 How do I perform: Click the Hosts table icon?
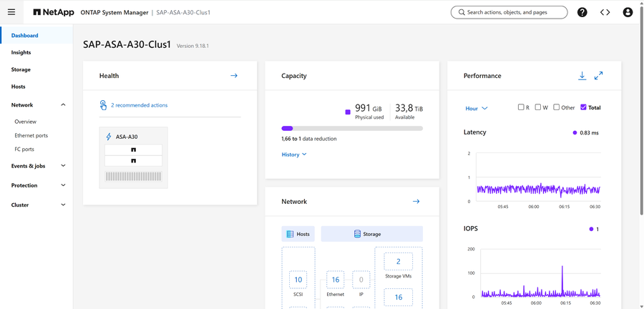click(290, 234)
